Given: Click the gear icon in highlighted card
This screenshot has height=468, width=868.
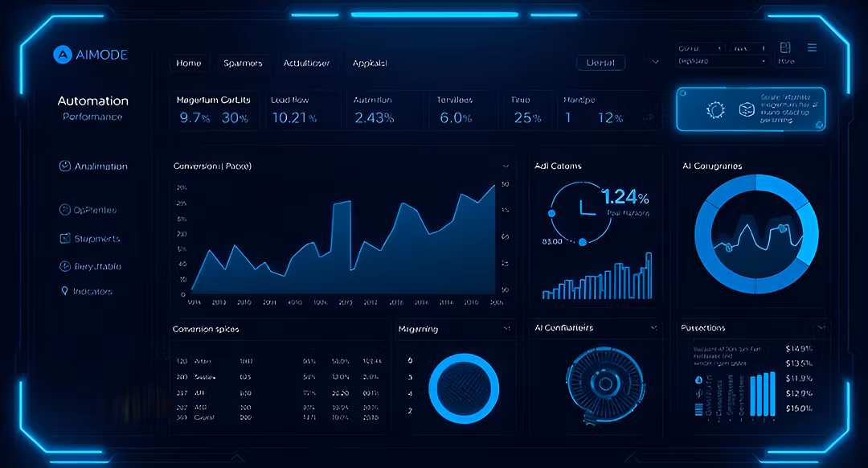Looking at the screenshot, I should (x=714, y=109).
